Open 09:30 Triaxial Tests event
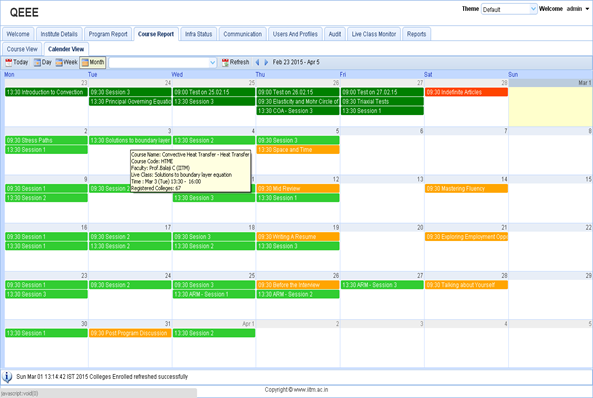This screenshot has width=593, height=398. click(x=382, y=101)
